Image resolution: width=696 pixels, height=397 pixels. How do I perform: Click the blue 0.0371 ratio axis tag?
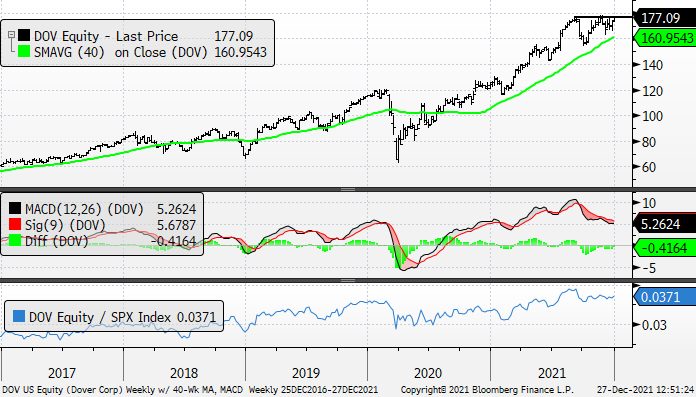point(664,296)
